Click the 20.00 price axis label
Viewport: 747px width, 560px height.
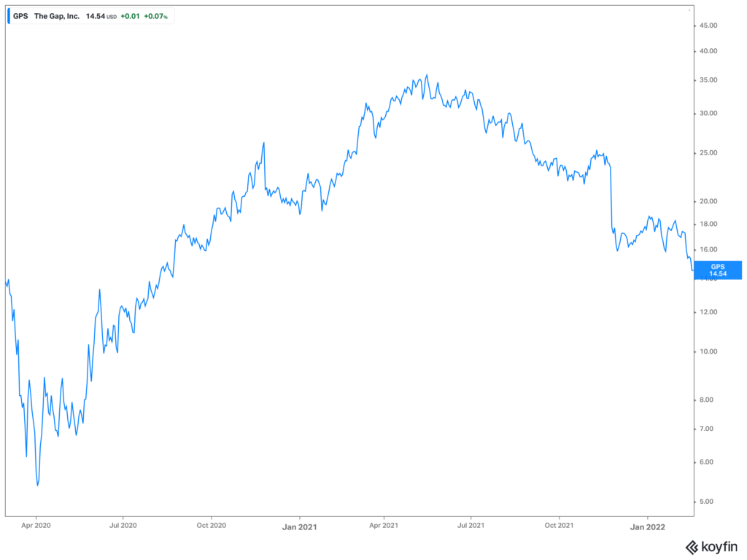708,201
